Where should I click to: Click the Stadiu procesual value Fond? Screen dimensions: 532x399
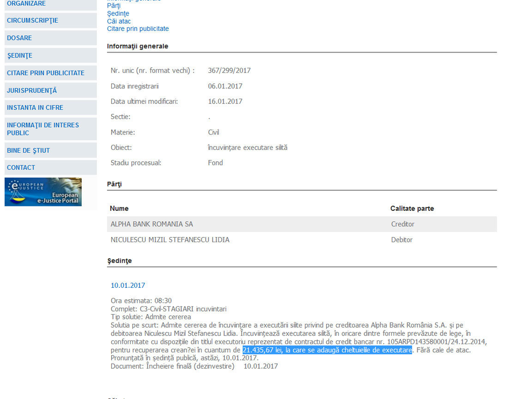coord(216,163)
